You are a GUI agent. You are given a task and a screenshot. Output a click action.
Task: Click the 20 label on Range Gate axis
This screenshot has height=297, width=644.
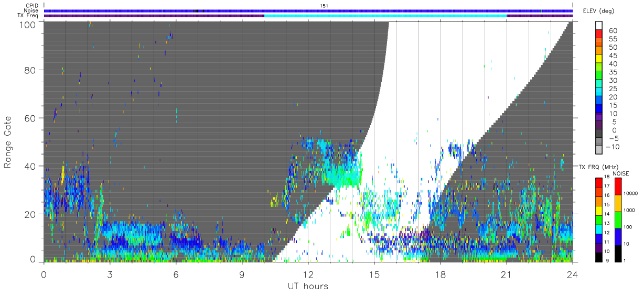(31, 214)
